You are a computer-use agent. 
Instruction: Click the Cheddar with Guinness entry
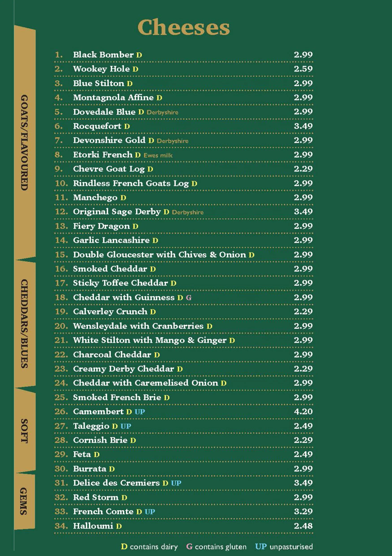tap(183, 298)
